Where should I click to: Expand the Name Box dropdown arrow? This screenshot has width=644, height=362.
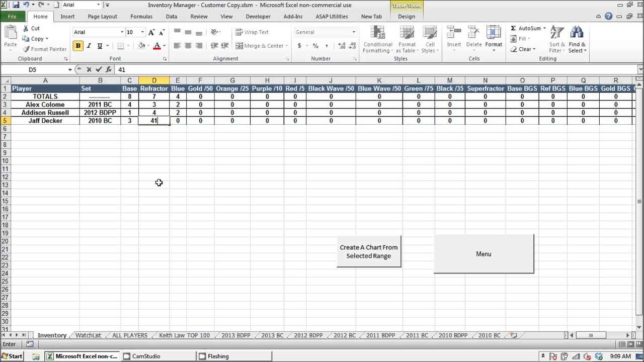pyautogui.click(x=70, y=70)
